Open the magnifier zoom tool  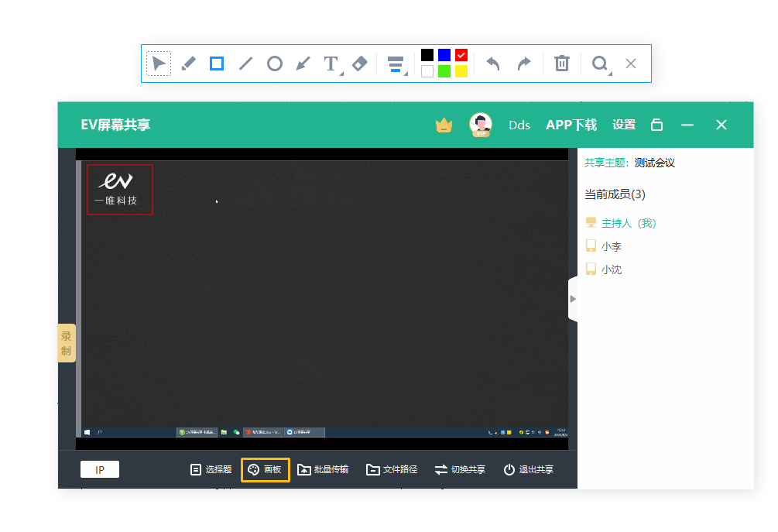[600, 63]
